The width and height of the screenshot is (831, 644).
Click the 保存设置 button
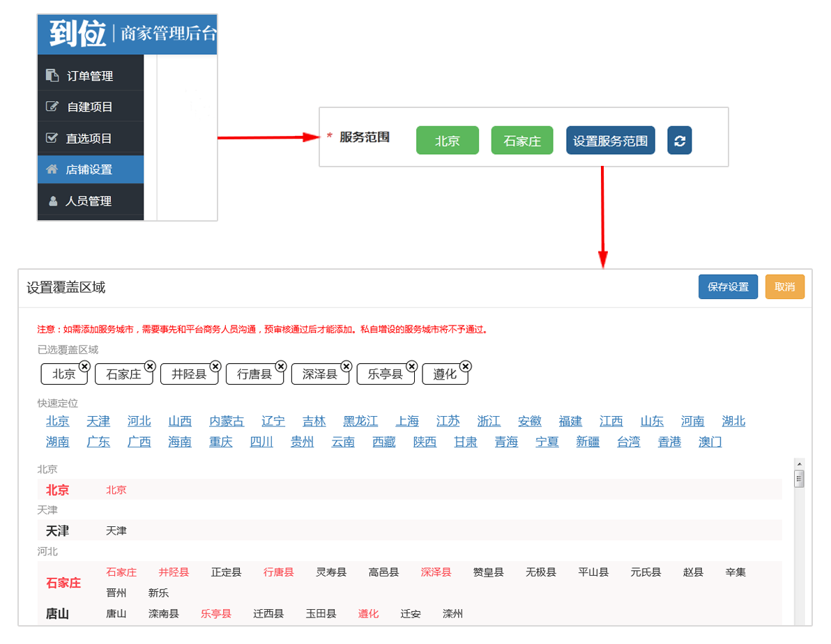pyautogui.click(x=727, y=287)
